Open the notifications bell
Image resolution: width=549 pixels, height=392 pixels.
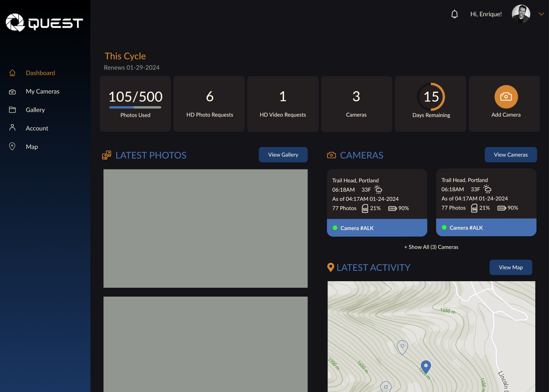454,14
